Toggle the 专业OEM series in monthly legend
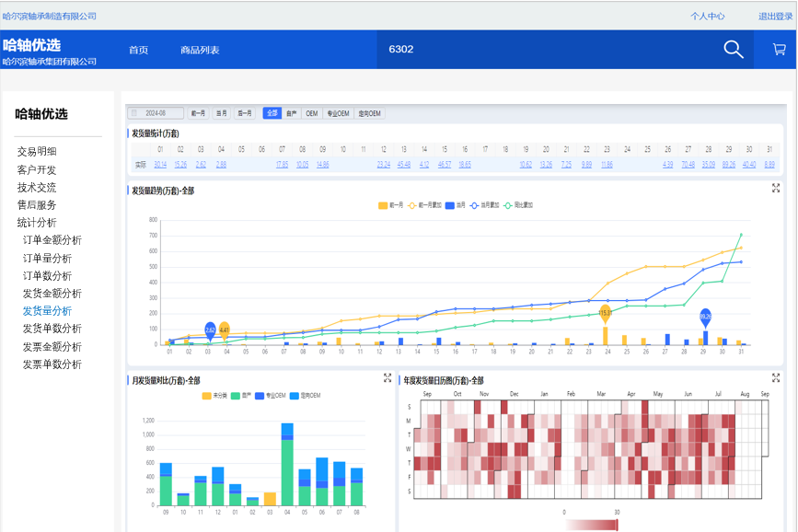Screen dimensions: 798x532 point(271,396)
